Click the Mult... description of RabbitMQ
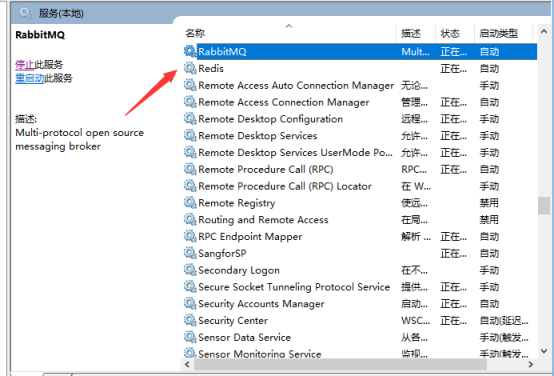This screenshot has width=554, height=376. [415, 52]
